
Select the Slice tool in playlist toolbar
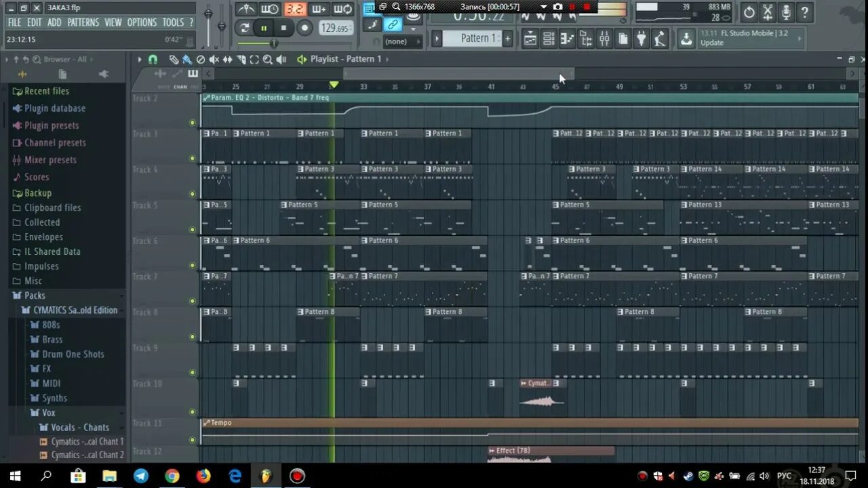tap(241, 60)
